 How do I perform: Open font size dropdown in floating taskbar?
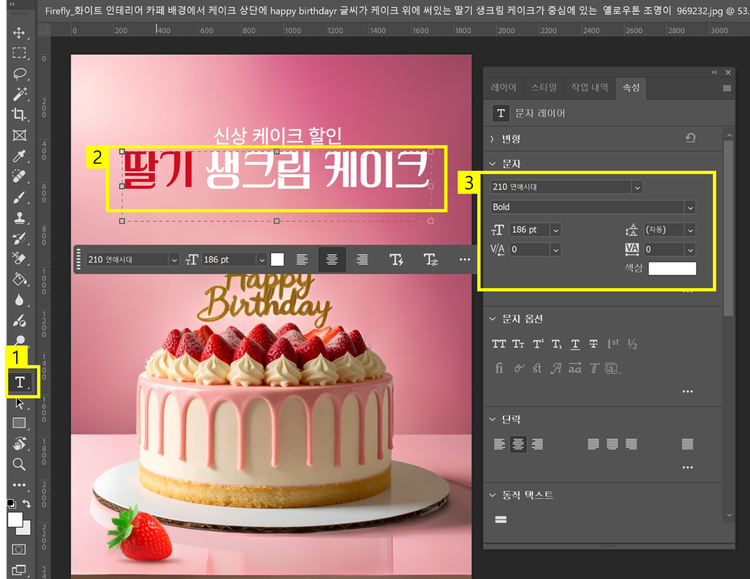[262, 260]
